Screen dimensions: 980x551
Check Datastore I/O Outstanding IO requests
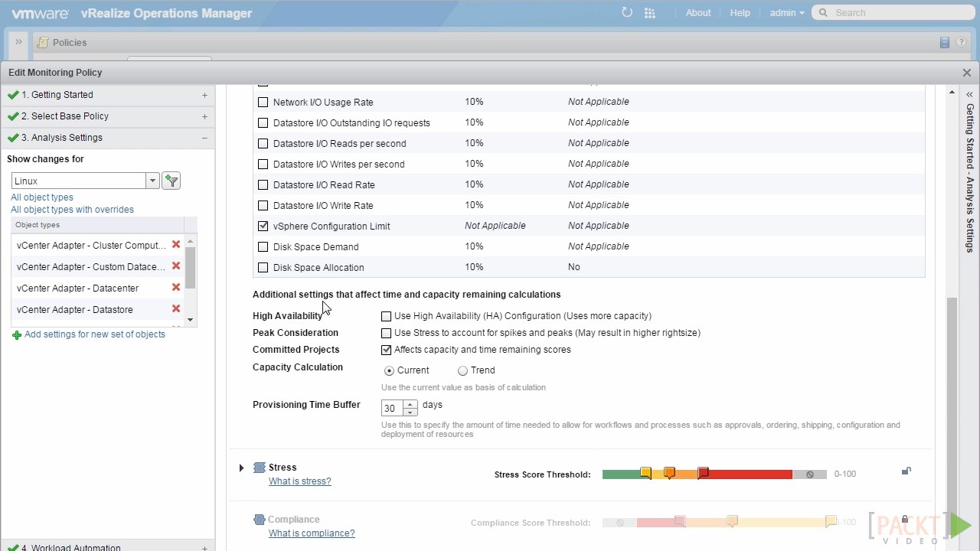point(263,122)
